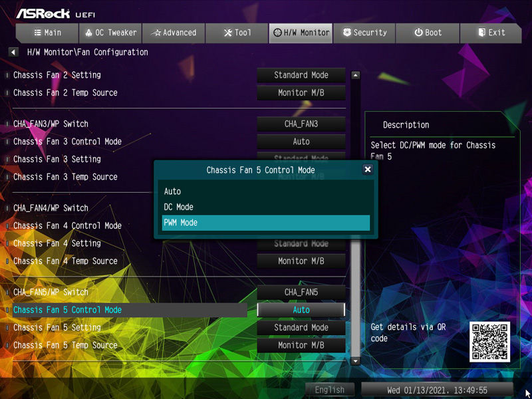
Task: Click the H/W Monitor tab
Action: tap(301, 33)
